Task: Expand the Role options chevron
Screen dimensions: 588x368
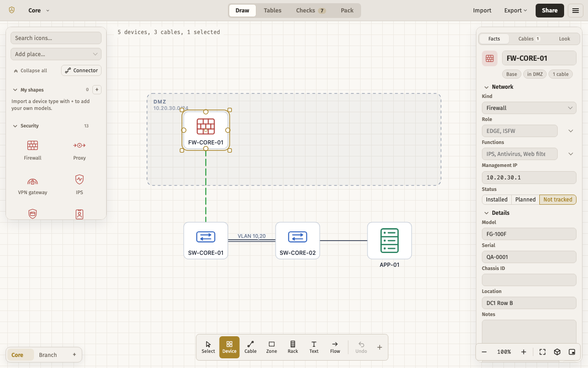Action: [x=571, y=131]
